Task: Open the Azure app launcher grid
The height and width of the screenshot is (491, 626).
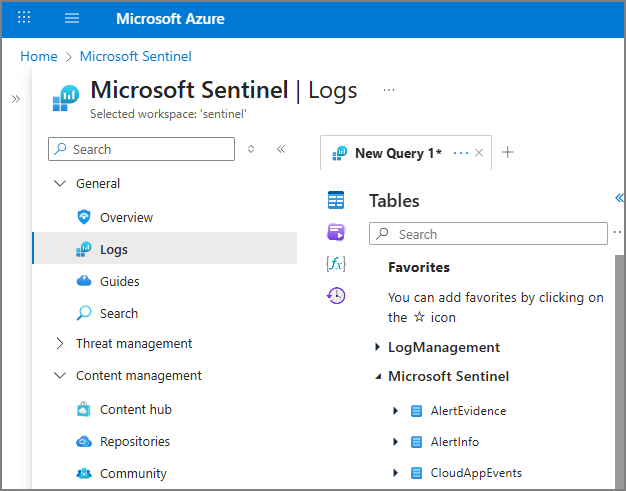Action: click(x=24, y=18)
